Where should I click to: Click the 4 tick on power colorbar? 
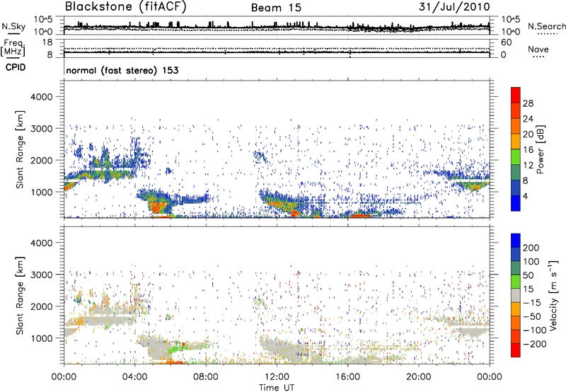pyautogui.click(x=525, y=196)
